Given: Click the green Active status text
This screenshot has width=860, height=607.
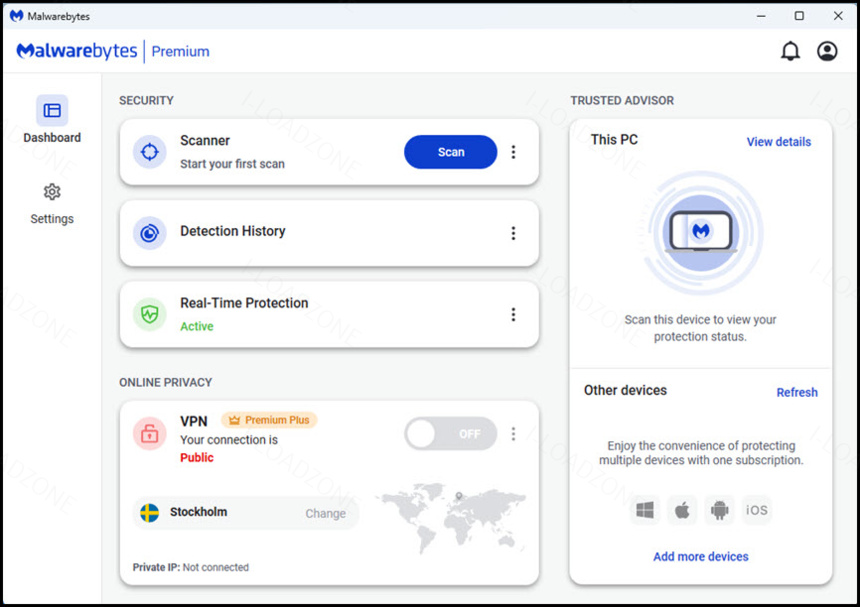Looking at the screenshot, I should click(197, 326).
